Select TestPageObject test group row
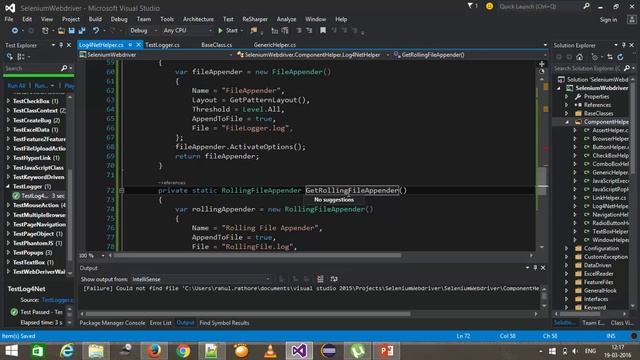The height and width of the screenshot is (360, 640). coord(37,234)
